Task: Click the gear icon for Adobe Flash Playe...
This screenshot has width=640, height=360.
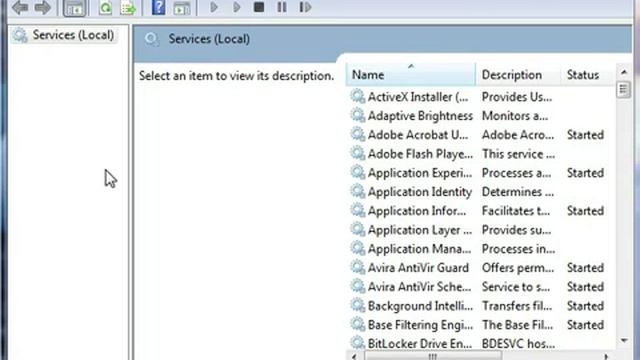Action: 358,153
